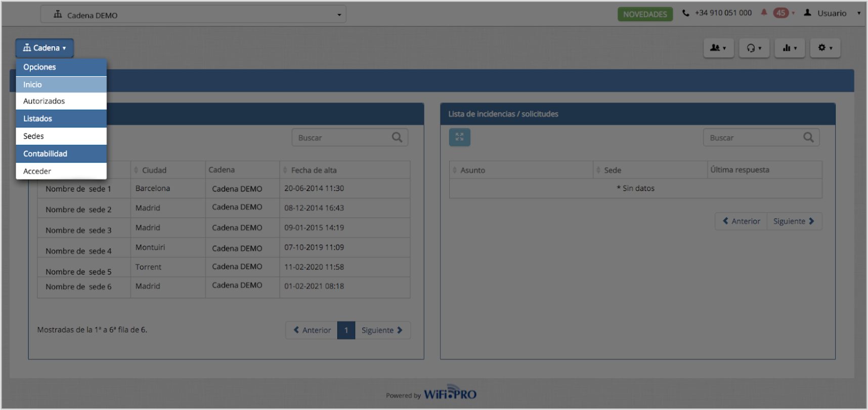
Task: Click the WiFi.PRO footer logo
Action: tap(450, 393)
